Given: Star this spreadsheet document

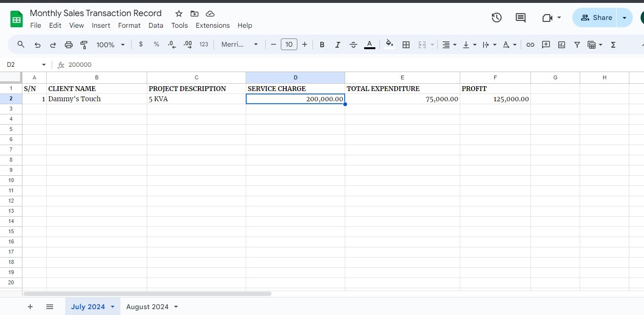Looking at the screenshot, I should (179, 14).
